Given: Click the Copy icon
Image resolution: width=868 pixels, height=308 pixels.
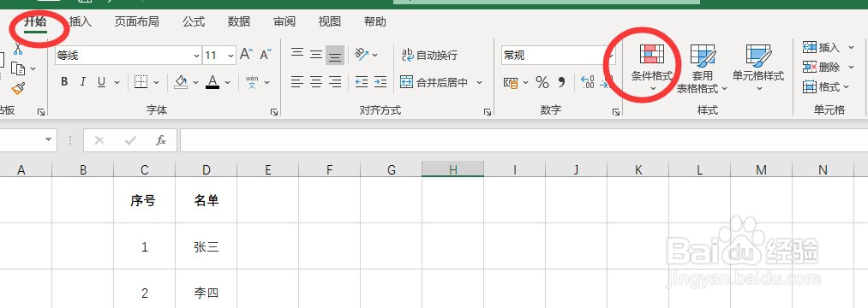Looking at the screenshot, I should [18, 68].
